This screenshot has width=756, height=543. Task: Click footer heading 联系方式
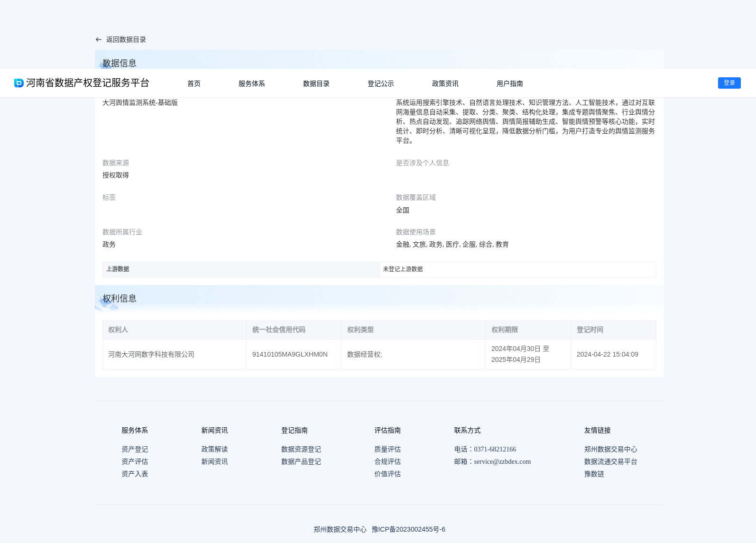[468, 430]
